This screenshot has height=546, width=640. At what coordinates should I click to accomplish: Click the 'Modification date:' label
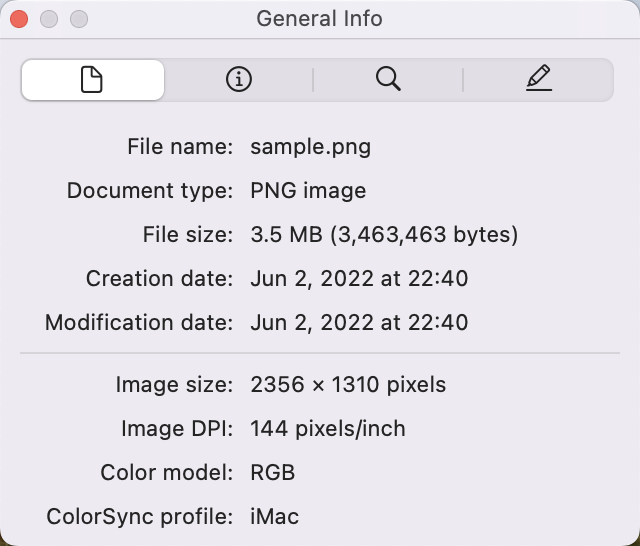139,323
